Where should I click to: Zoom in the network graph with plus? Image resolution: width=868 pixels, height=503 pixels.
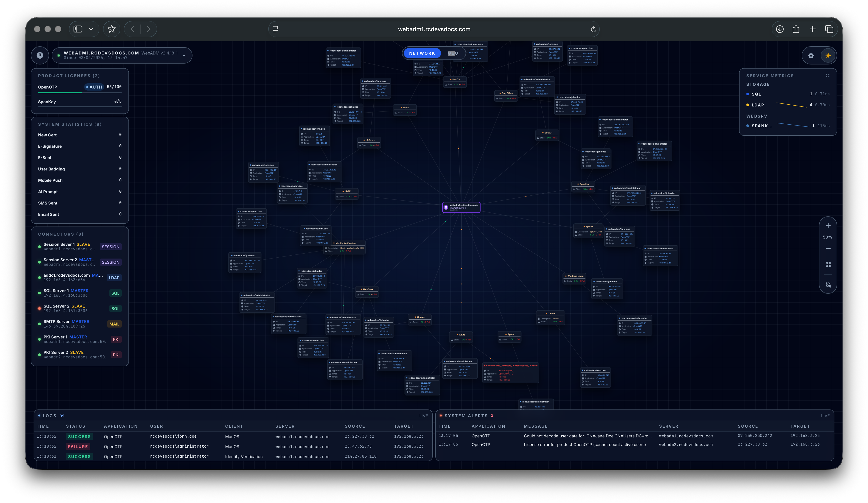pyautogui.click(x=828, y=225)
